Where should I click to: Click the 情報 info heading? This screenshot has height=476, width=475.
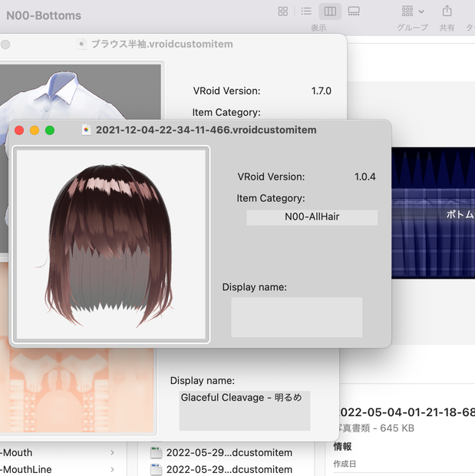tap(343, 446)
